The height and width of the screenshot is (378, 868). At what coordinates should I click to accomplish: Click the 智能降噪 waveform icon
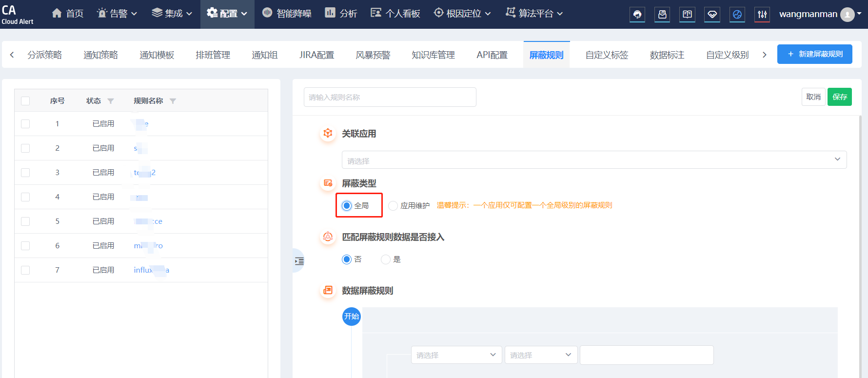coord(267,13)
